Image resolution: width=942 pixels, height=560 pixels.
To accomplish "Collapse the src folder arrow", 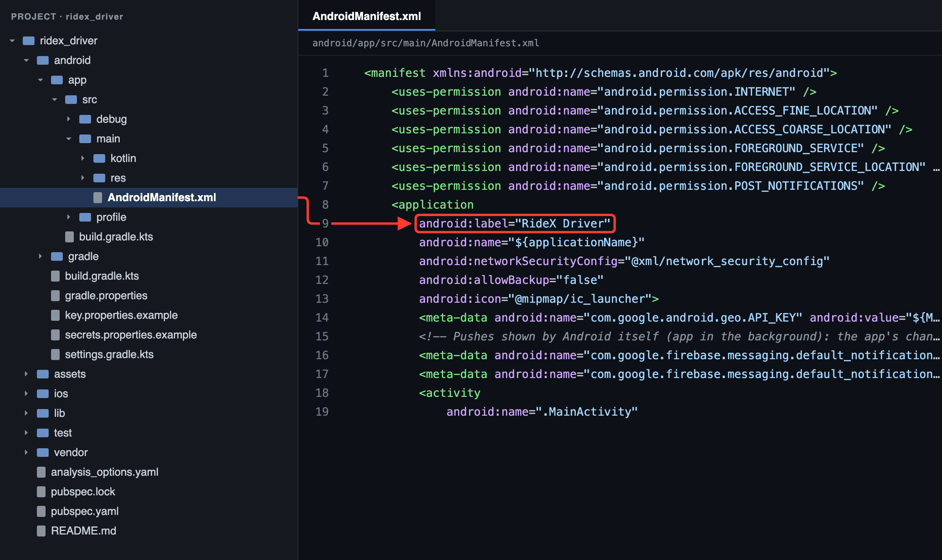I will [55, 100].
